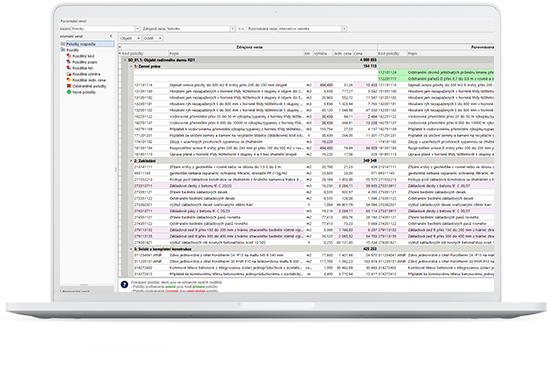Collapse the left comparison panel arrow
The image size is (550, 382).
pos(111,36)
